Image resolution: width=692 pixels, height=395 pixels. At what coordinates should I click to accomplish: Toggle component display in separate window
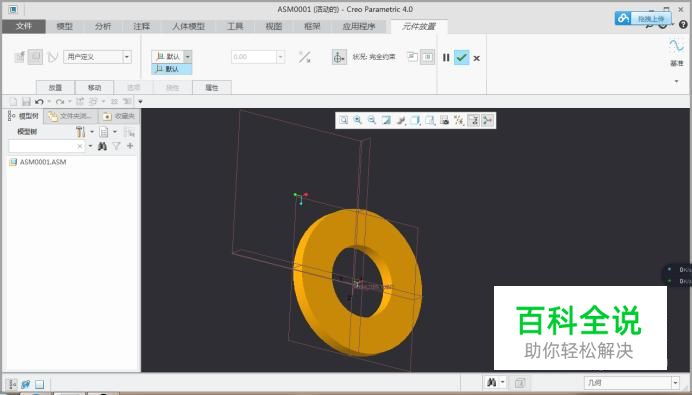[412, 57]
